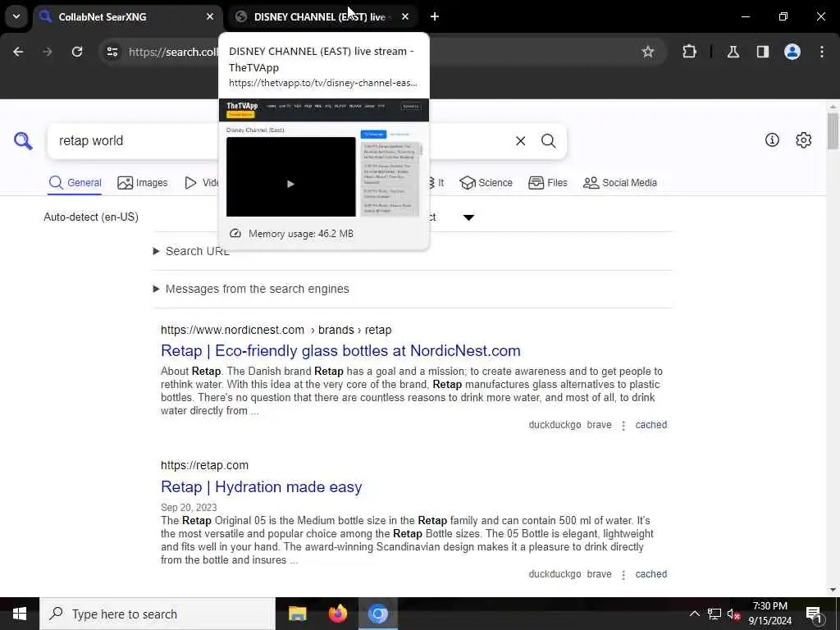
Task: Toggle the browser side panel icon
Action: [762, 52]
